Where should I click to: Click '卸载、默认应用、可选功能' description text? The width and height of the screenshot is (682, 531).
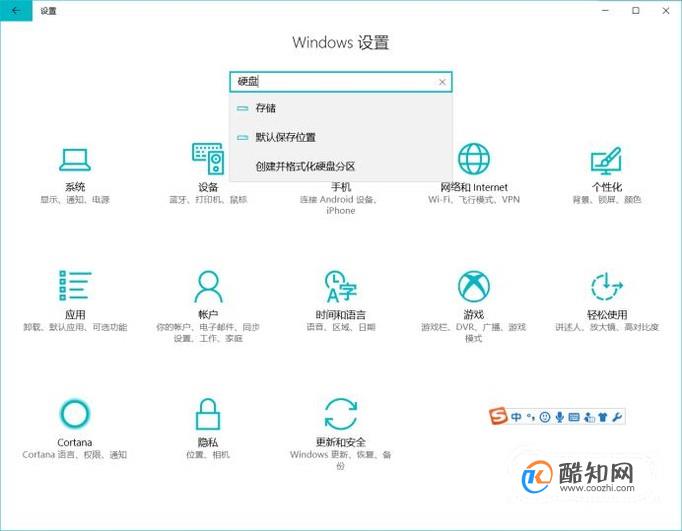click(x=75, y=327)
